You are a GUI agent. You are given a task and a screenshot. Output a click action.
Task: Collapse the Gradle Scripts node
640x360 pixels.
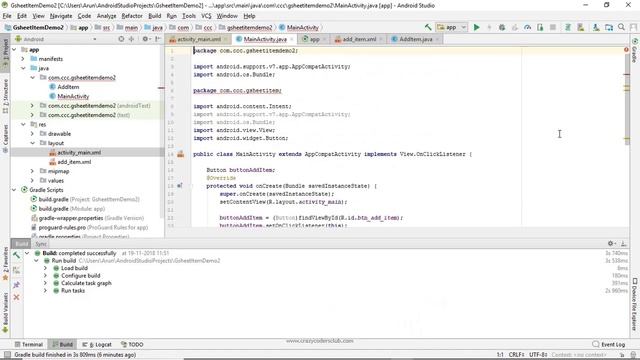pyautogui.click(x=14, y=190)
